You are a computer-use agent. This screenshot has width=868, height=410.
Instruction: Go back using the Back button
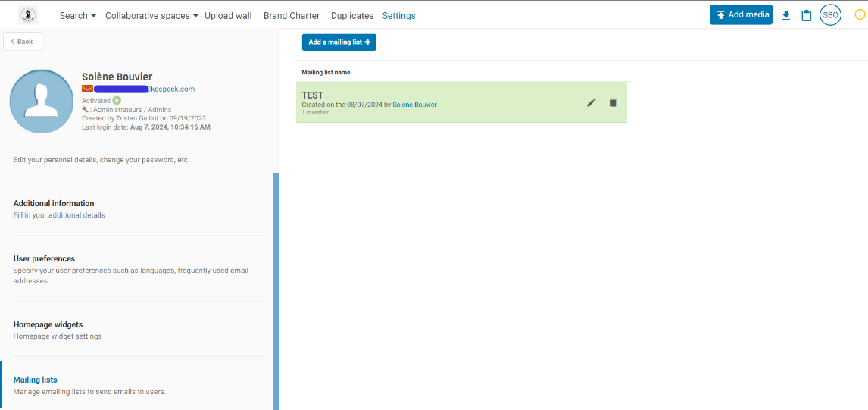click(23, 42)
